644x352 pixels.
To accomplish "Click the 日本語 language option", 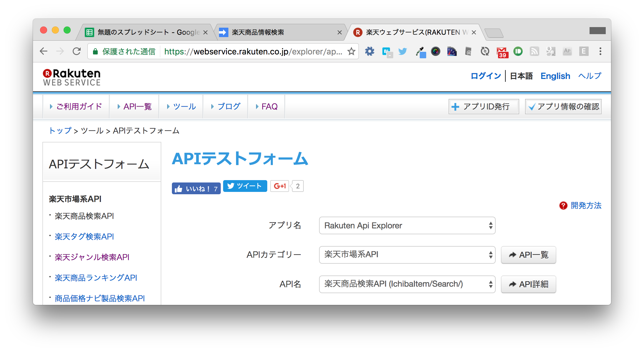I will tap(521, 76).
